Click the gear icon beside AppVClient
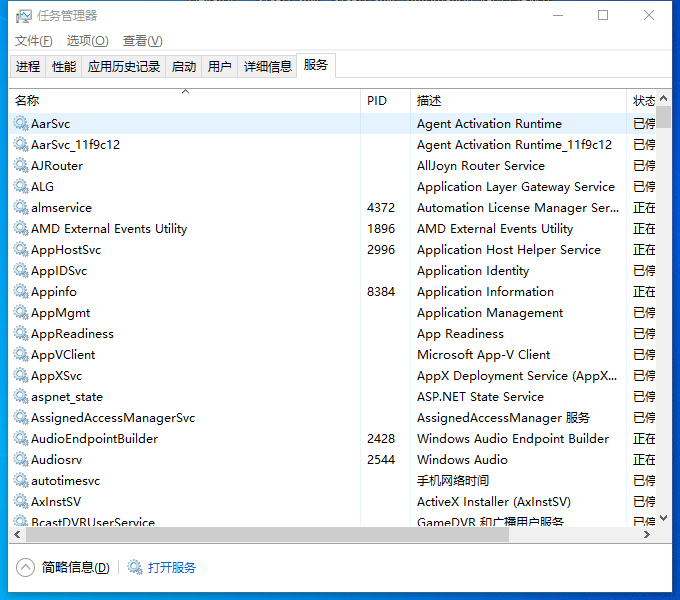The image size is (680, 600). [21, 354]
